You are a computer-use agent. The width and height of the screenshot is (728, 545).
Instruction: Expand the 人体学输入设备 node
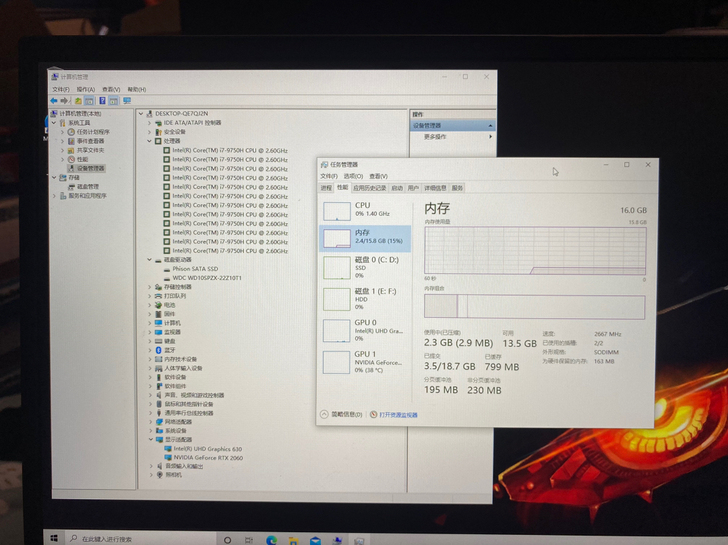pos(150,368)
